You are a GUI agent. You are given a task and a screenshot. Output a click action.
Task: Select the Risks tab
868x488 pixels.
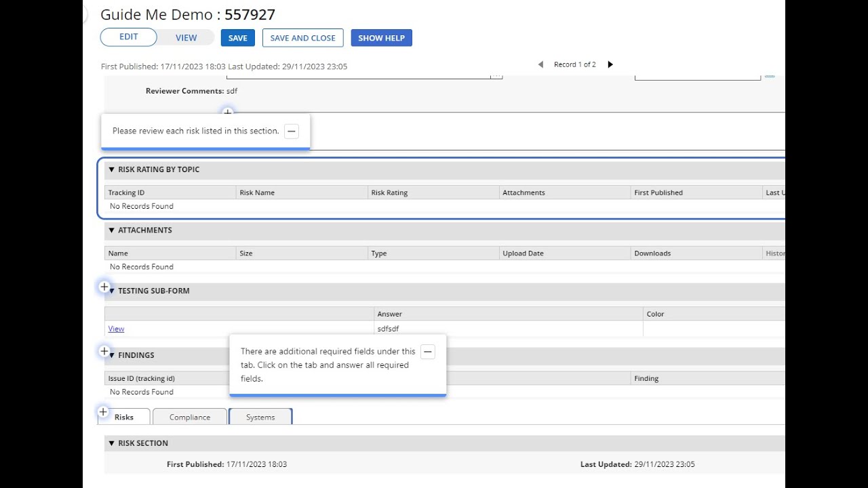tap(124, 417)
